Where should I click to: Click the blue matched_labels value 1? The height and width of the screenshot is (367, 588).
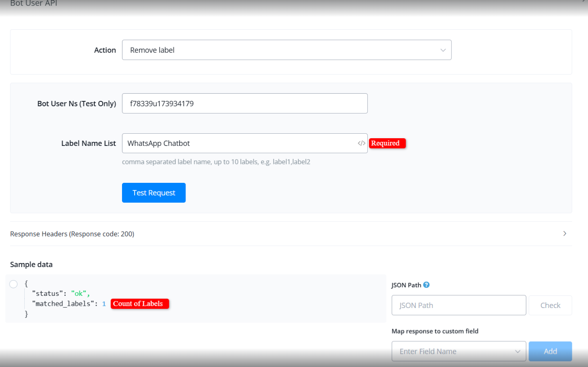pyautogui.click(x=104, y=304)
